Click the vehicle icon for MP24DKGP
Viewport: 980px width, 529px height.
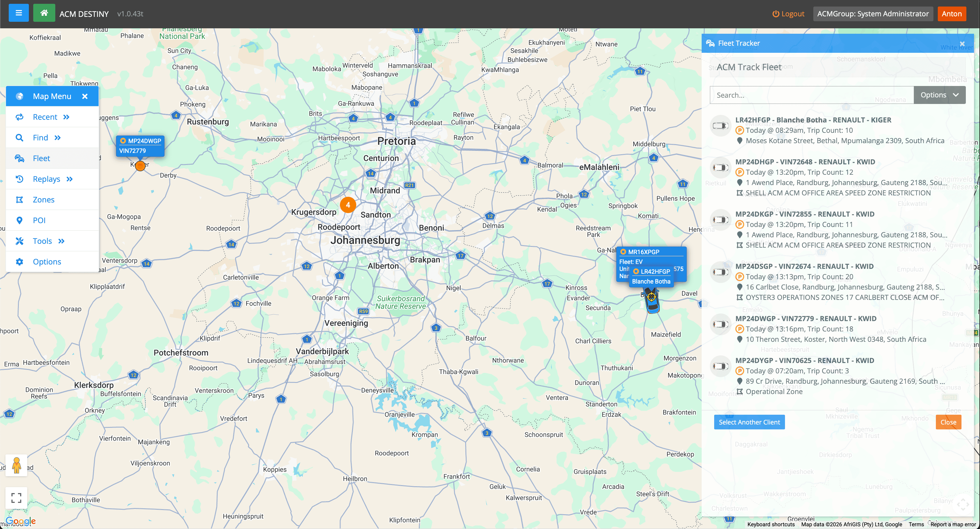pos(720,220)
